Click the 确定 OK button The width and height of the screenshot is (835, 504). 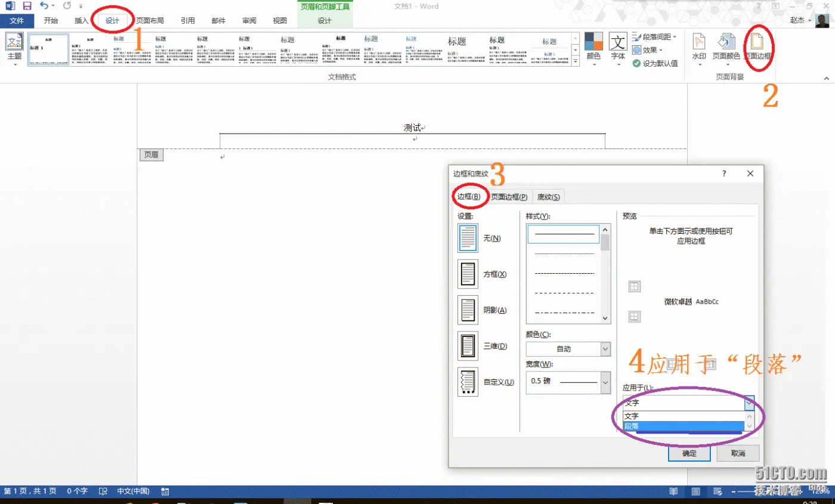689,453
